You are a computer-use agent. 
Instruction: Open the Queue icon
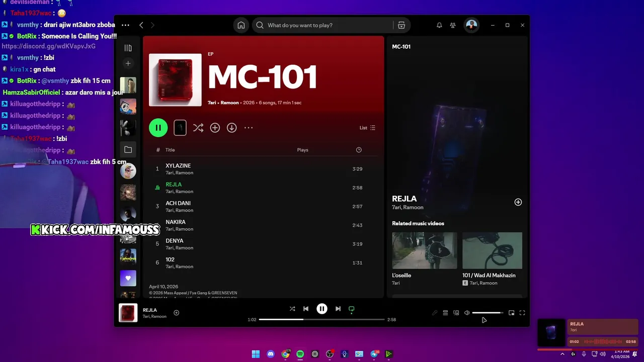[445, 313]
